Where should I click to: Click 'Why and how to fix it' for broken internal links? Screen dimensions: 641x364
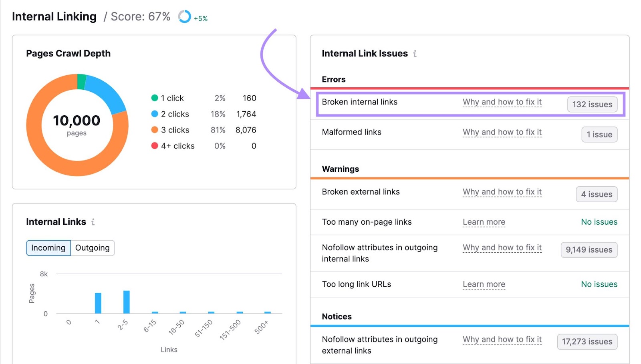[502, 102]
